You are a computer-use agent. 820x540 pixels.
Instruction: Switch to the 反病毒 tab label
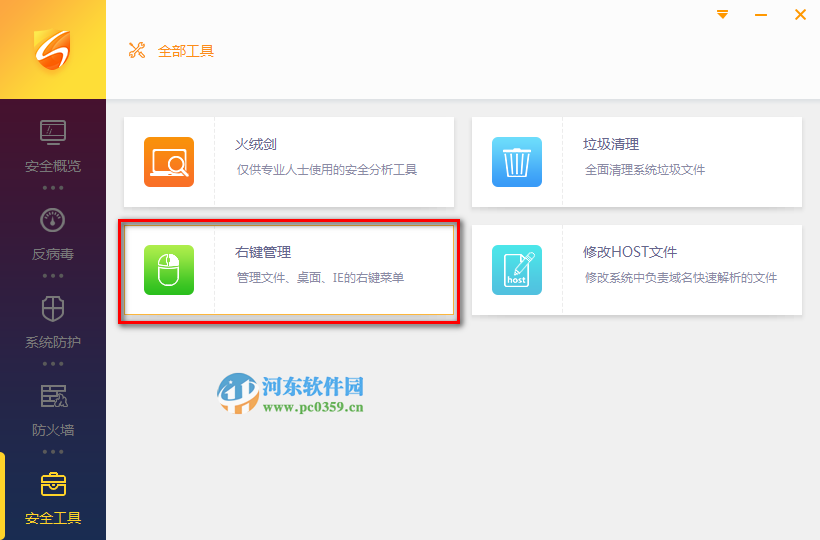pos(53,255)
